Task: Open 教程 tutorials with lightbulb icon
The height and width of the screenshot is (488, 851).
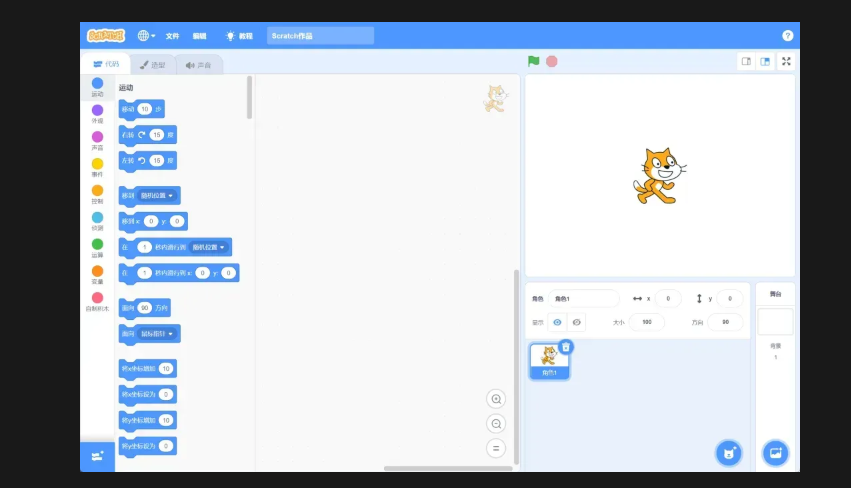Action: point(239,36)
